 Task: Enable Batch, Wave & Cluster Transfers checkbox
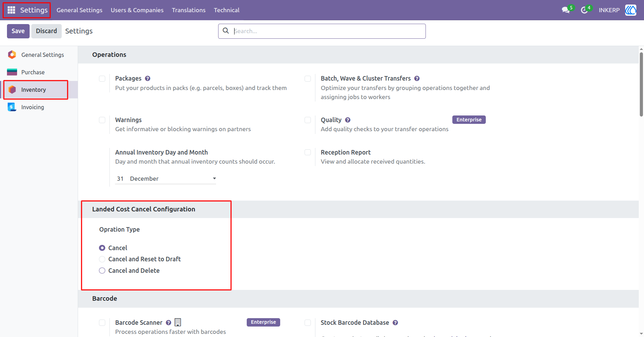[x=308, y=78]
